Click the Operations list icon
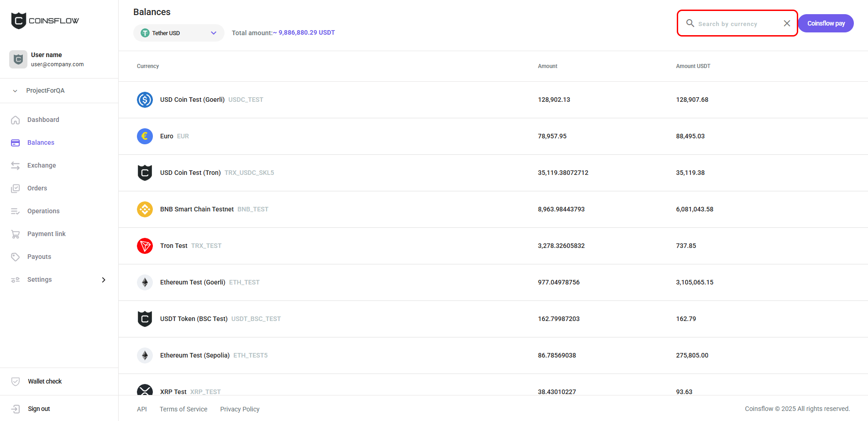This screenshot has width=868, height=421. [x=16, y=211]
